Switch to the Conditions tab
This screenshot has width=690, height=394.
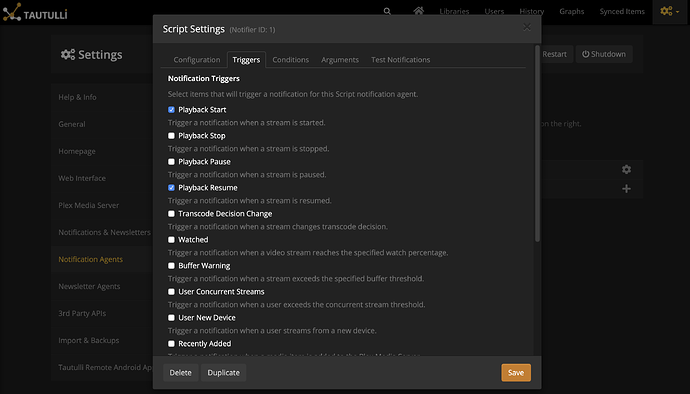290,60
